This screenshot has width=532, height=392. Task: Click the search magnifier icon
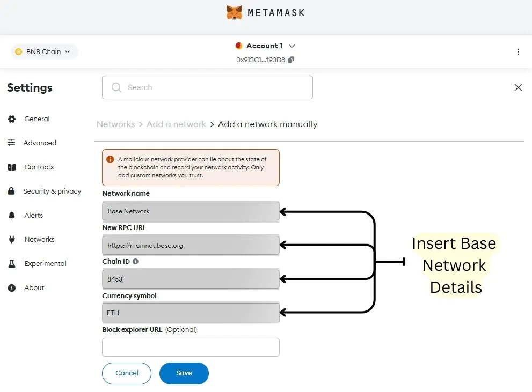pyautogui.click(x=116, y=87)
